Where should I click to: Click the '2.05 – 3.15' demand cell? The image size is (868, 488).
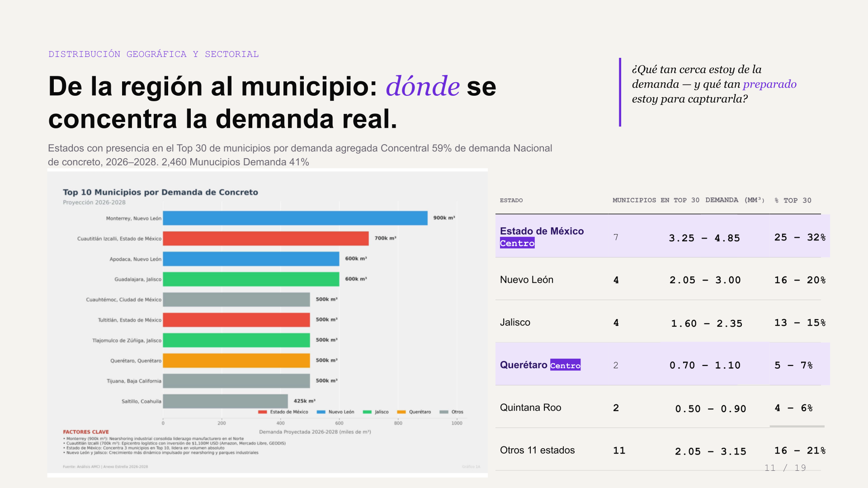coord(711,451)
